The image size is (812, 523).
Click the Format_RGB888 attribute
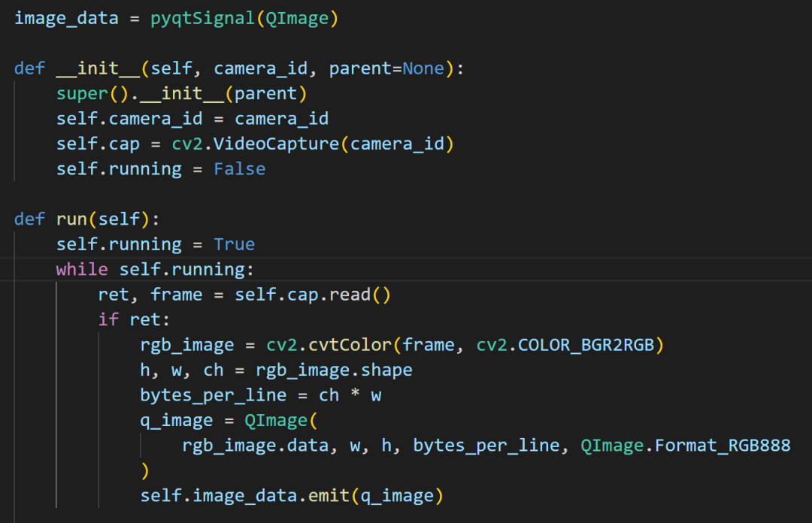tap(723, 446)
